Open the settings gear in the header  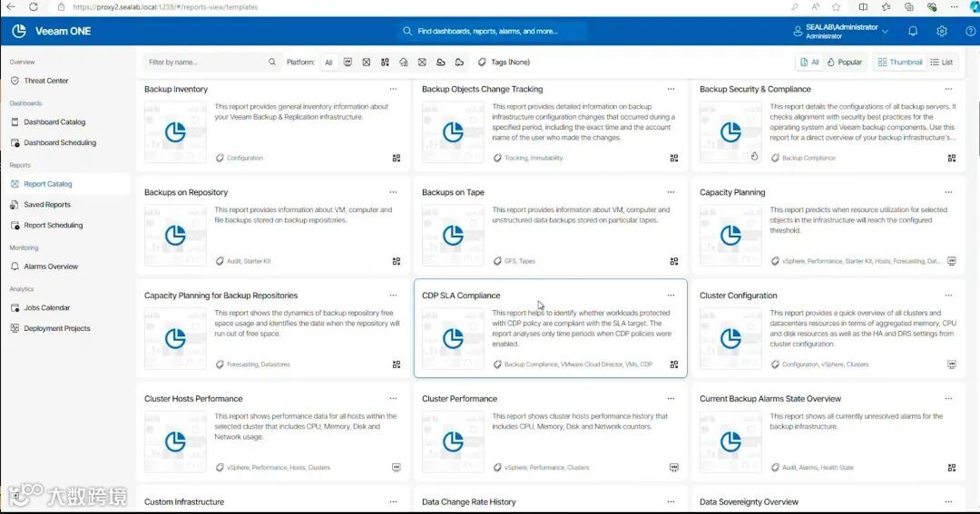pyautogui.click(x=942, y=31)
